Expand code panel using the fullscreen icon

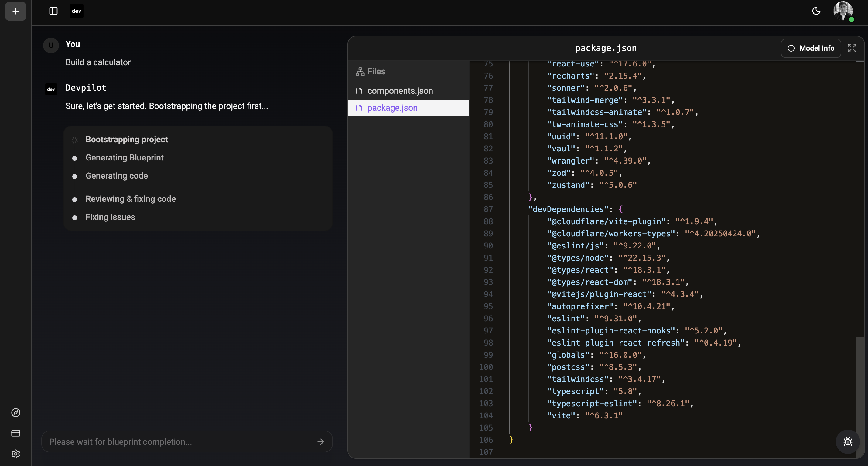pos(852,48)
